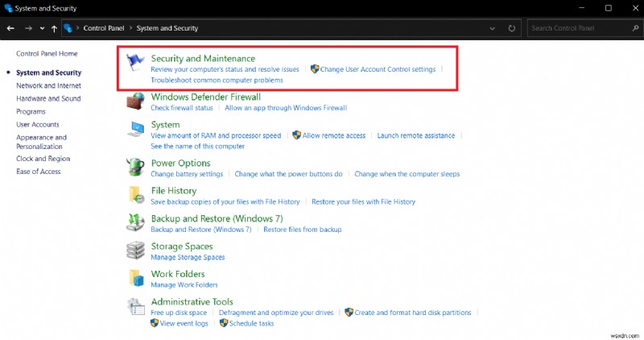Click the chevron before Control Panel breadcrumb
644x340 pixels.
(x=77, y=28)
